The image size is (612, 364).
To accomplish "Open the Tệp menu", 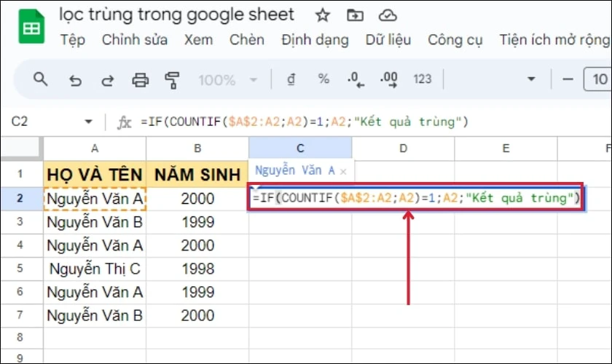I will pyautogui.click(x=73, y=40).
